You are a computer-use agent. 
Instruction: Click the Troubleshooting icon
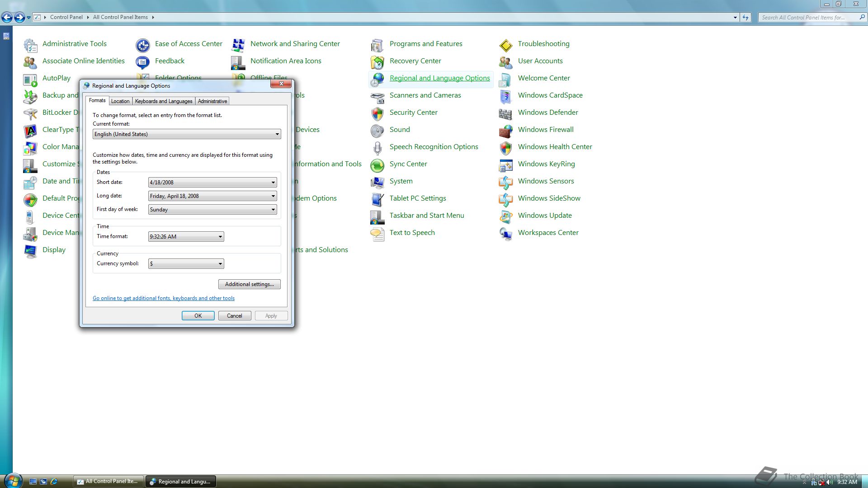click(x=506, y=45)
